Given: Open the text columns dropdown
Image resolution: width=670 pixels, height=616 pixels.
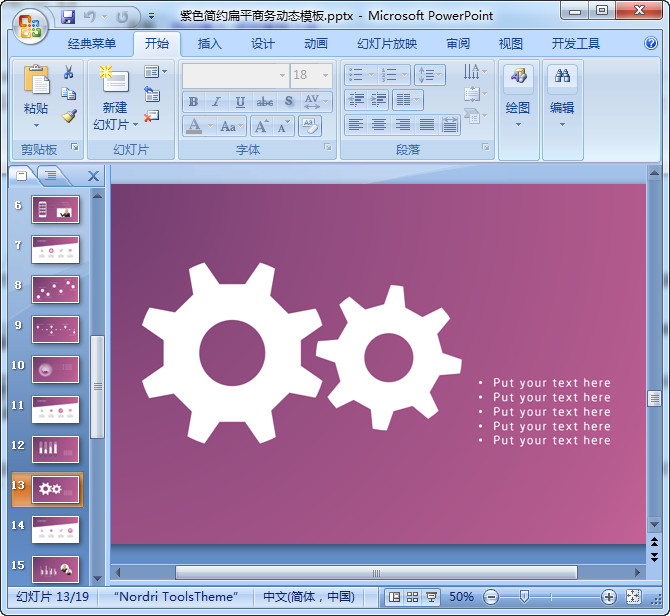Looking at the screenshot, I should click(407, 100).
